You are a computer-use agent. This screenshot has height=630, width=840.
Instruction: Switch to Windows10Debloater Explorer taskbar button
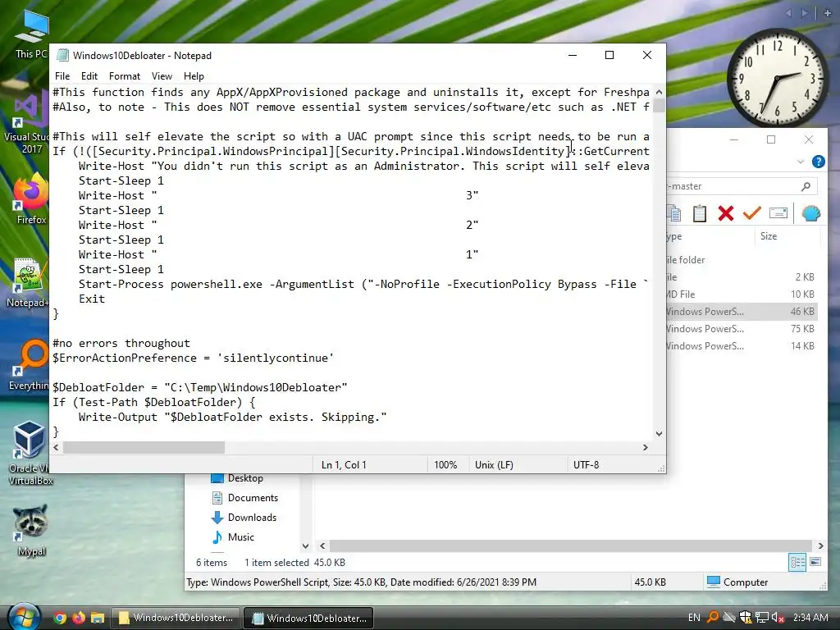click(x=176, y=618)
